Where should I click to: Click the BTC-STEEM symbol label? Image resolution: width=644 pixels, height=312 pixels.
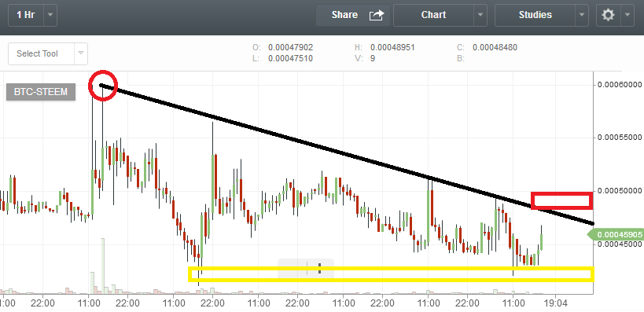pos(41,92)
